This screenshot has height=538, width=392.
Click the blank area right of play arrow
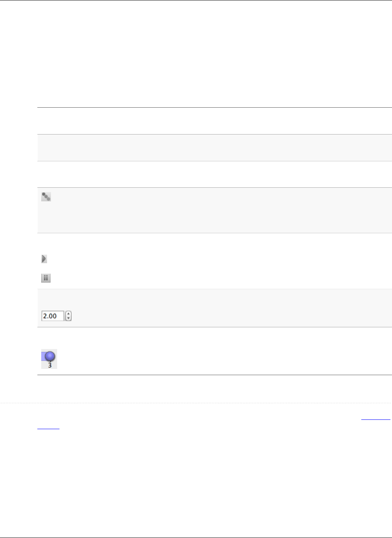click(x=220, y=259)
